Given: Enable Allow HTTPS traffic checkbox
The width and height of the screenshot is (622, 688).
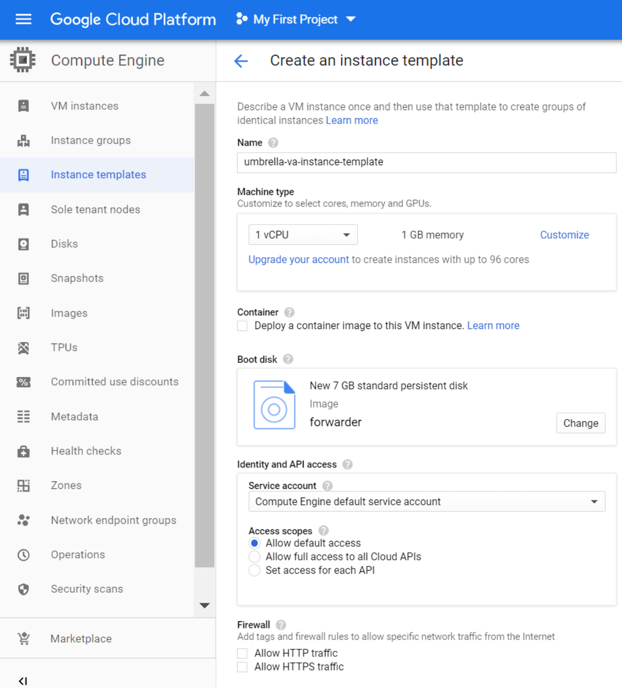Looking at the screenshot, I should (242, 667).
